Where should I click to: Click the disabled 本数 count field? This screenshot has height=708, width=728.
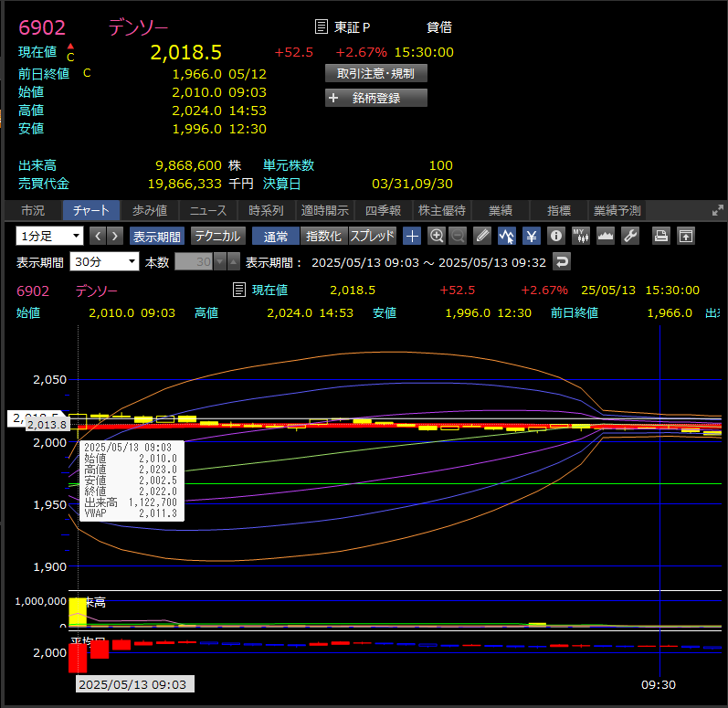pos(194,262)
